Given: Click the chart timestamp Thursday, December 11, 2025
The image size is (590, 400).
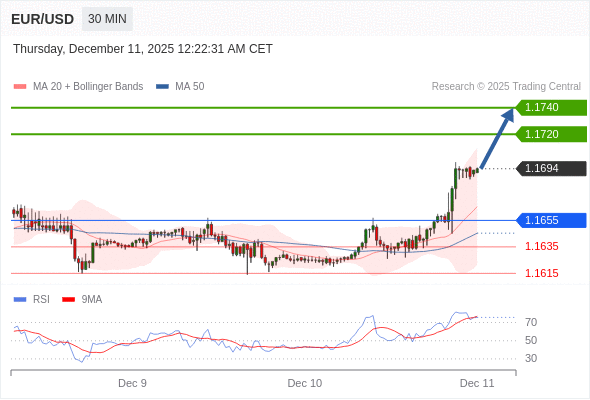Looking at the screenshot, I should [143, 49].
